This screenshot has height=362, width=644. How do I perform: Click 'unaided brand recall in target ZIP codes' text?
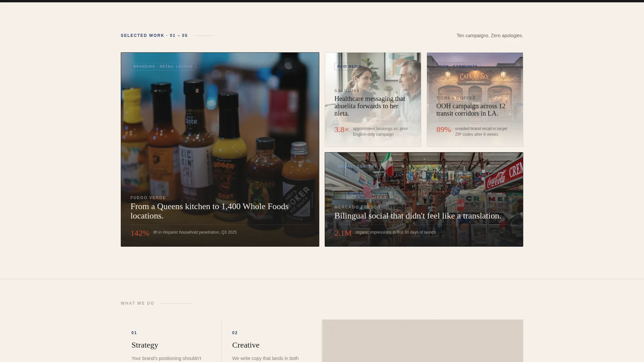tap(481, 131)
